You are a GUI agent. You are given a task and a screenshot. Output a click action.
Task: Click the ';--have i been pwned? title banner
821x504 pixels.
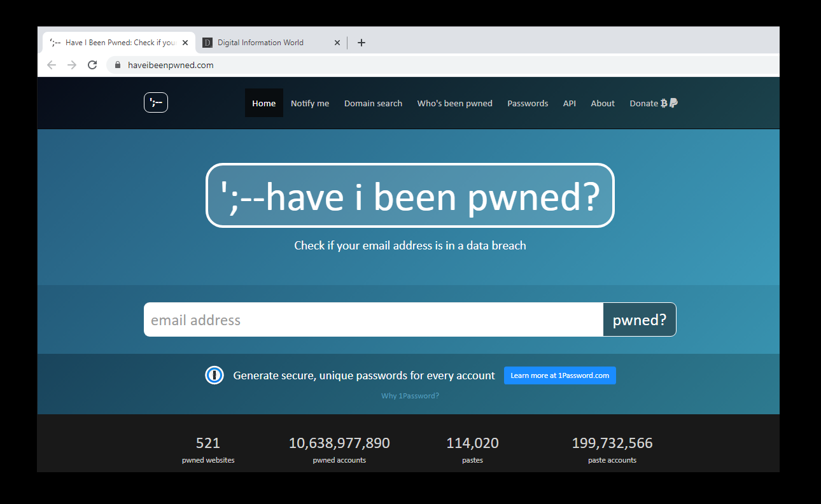pos(410,195)
